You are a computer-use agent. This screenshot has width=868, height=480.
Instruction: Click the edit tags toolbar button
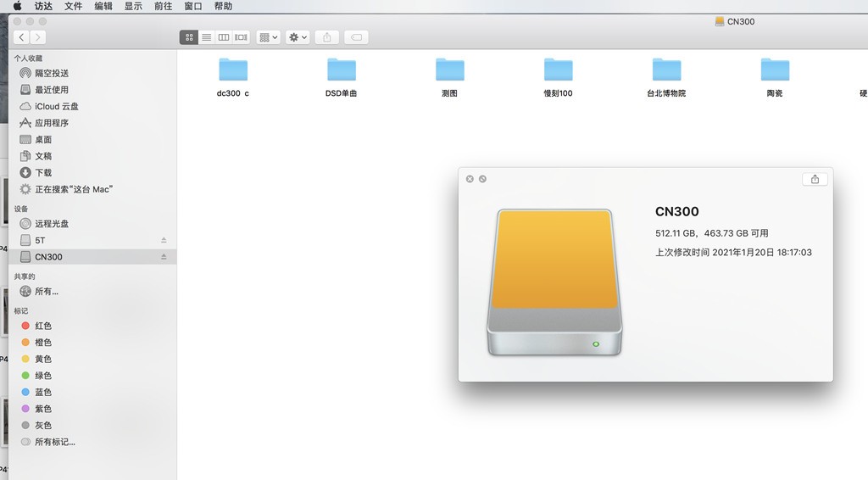point(357,37)
